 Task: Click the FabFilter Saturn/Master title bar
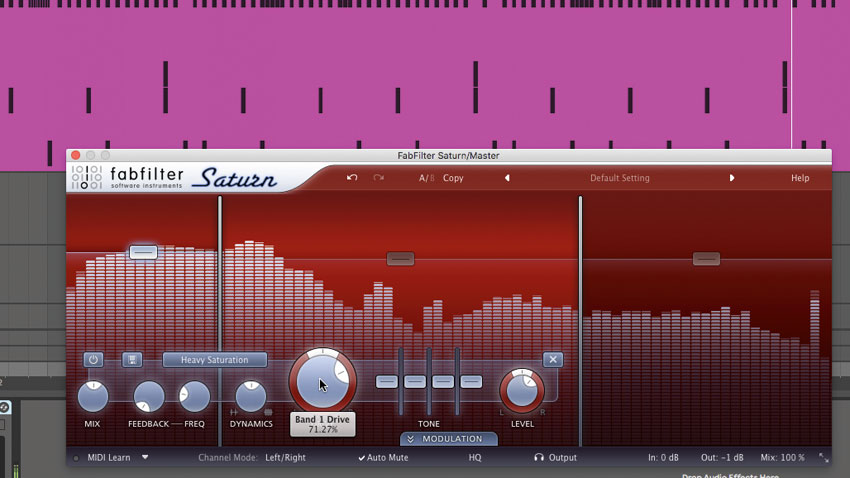(x=448, y=156)
